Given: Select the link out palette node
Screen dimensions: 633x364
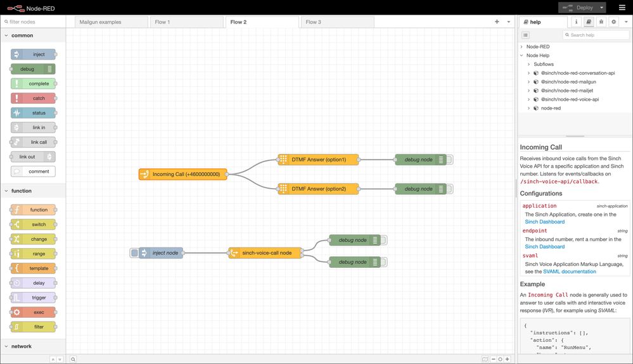Looking at the screenshot, I should tap(33, 156).
